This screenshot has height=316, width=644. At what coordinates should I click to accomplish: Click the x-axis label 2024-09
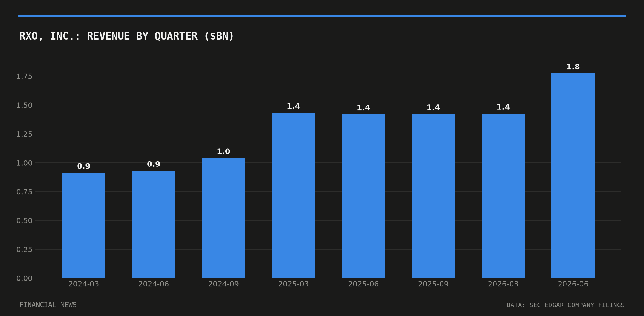coord(224,284)
